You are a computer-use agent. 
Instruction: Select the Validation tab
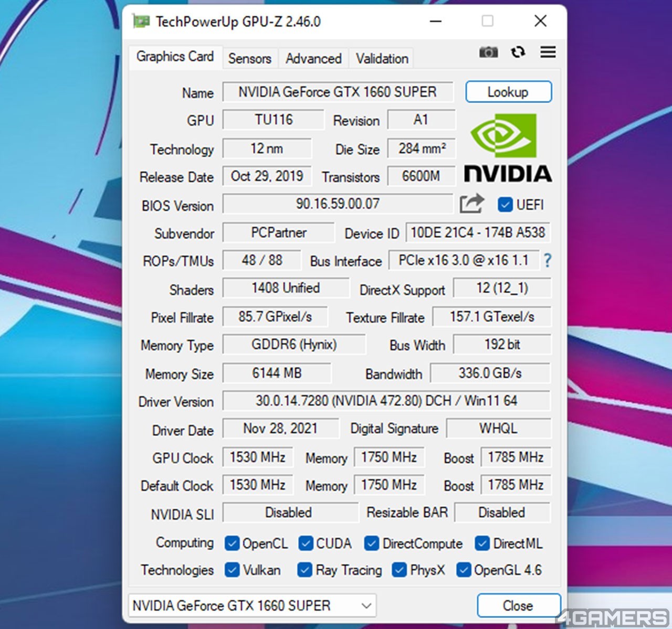pos(382,59)
